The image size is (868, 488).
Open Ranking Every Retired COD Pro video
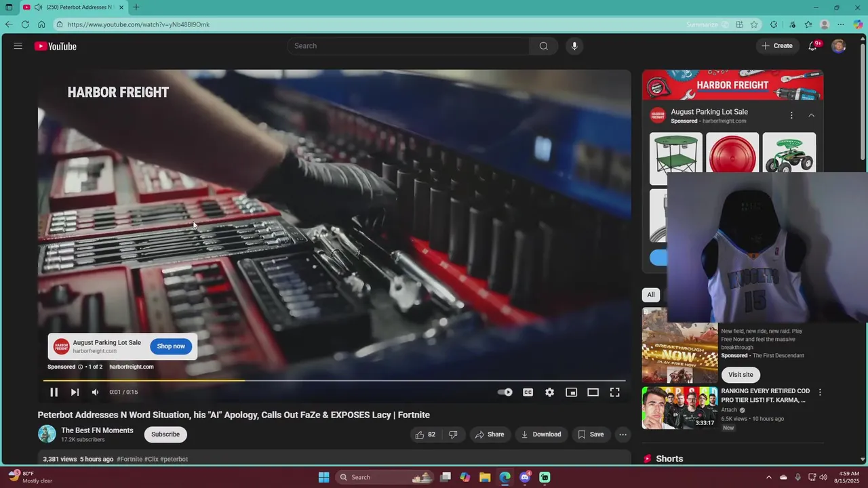click(765, 396)
